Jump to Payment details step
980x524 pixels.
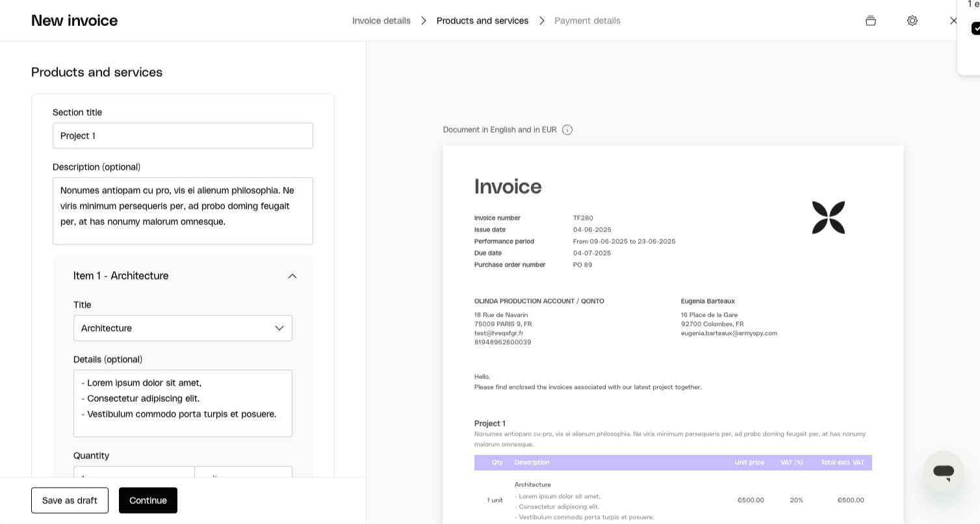tap(587, 21)
